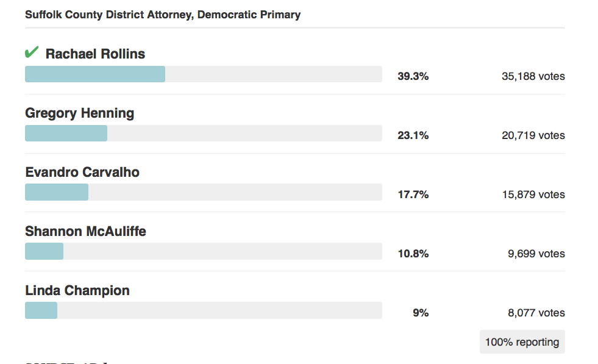
Task: Click the 35,188 votes count
Action: 533,77
